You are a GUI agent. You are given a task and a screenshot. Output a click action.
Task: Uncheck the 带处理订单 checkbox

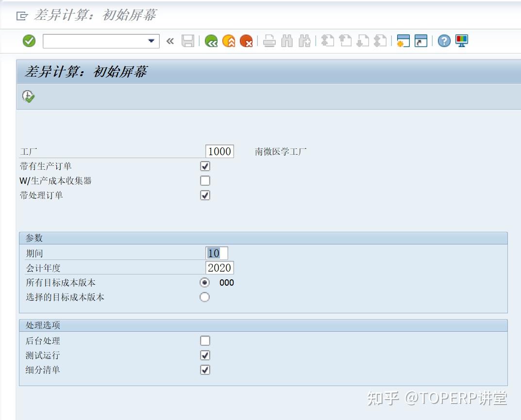coord(204,195)
